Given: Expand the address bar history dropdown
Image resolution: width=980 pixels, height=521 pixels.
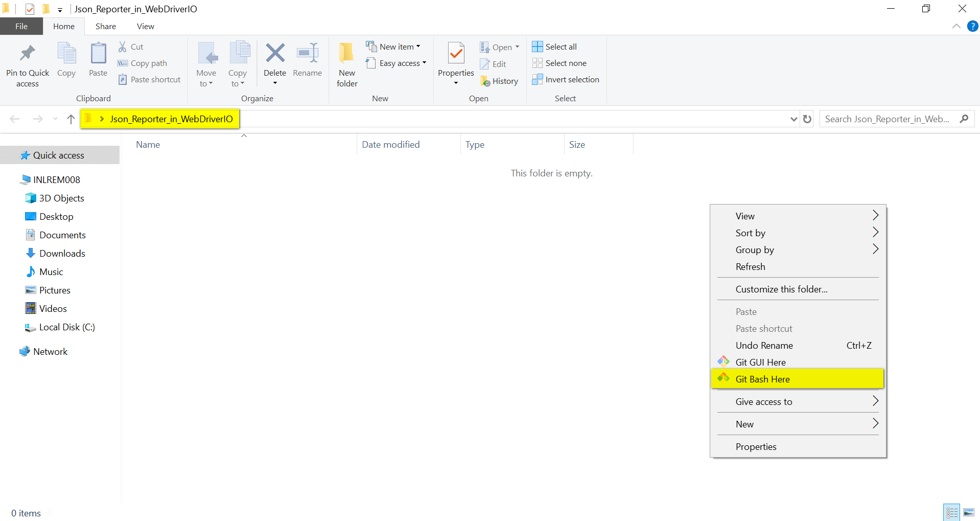Looking at the screenshot, I should tap(794, 119).
